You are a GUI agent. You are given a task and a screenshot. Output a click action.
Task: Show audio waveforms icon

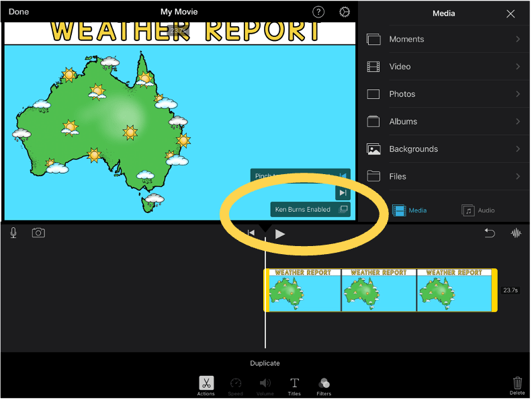tap(516, 233)
